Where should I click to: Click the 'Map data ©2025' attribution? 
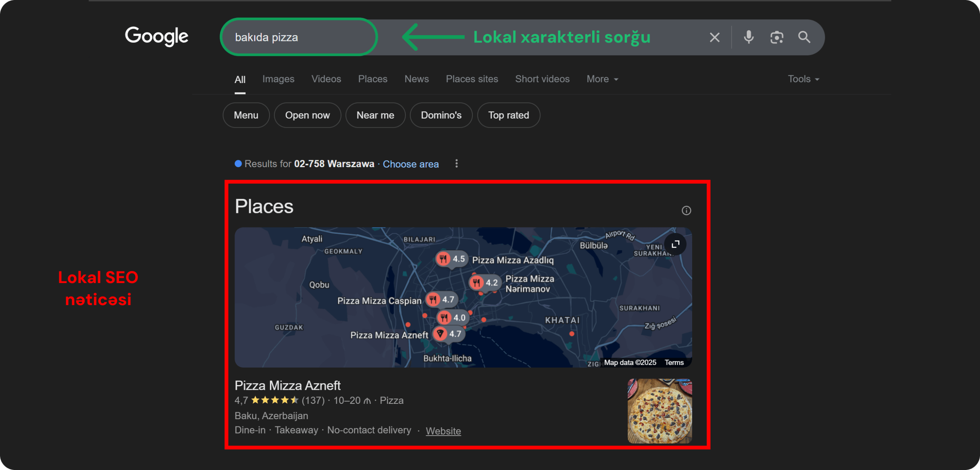tap(630, 363)
